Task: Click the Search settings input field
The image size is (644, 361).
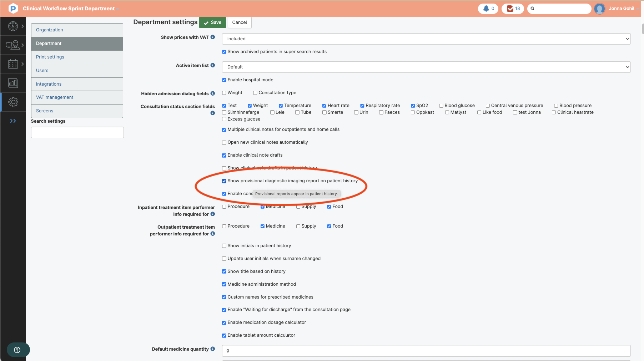Action: (77, 132)
